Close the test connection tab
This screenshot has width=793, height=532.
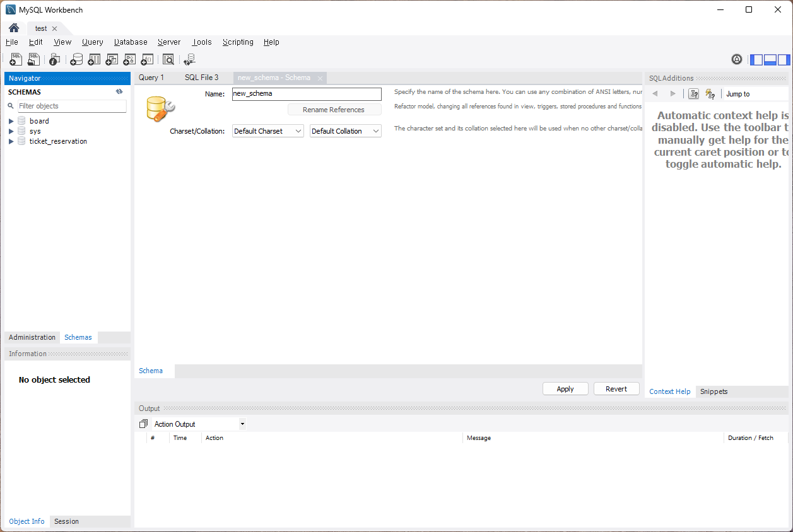[55, 28]
